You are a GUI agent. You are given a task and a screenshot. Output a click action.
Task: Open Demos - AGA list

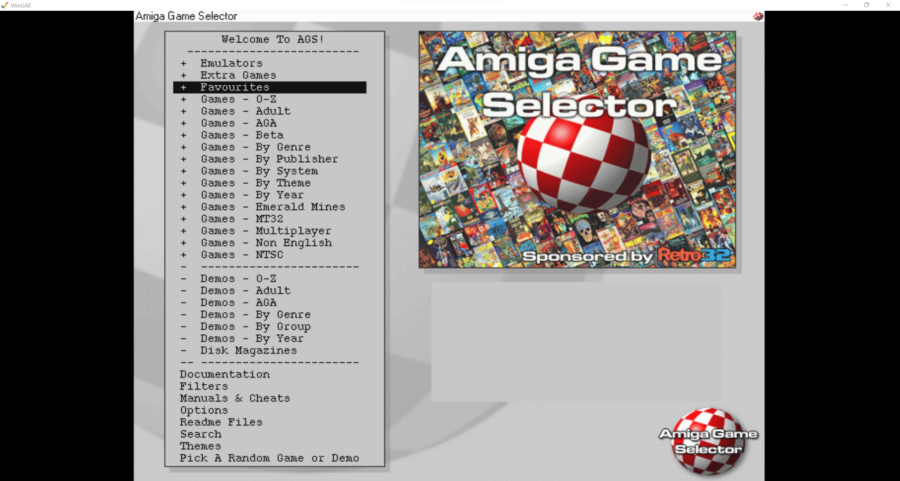click(x=238, y=303)
